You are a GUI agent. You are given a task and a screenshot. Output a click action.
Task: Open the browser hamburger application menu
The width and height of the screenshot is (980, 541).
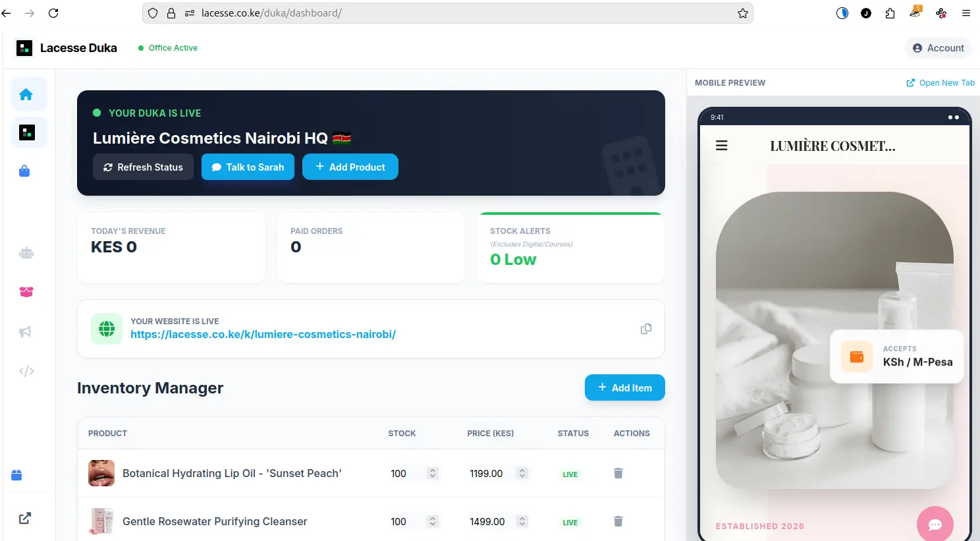coord(966,13)
